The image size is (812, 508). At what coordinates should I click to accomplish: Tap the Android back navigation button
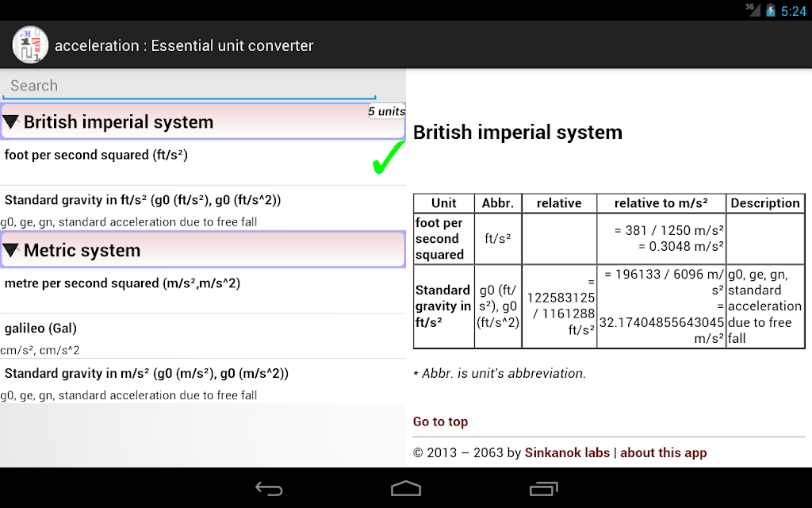(x=269, y=488)
